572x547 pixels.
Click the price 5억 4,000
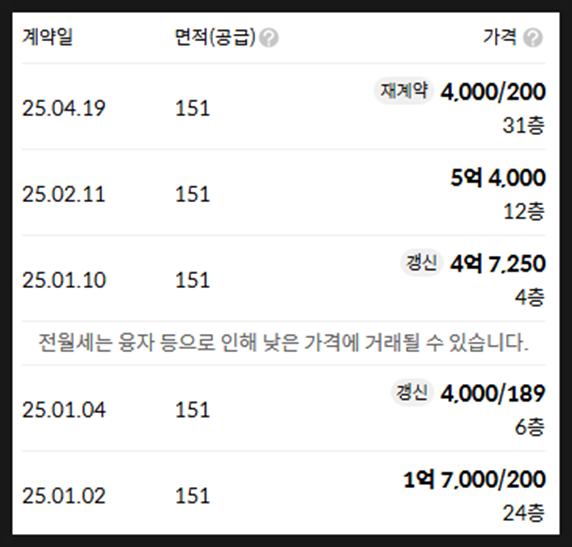point(498,178)
